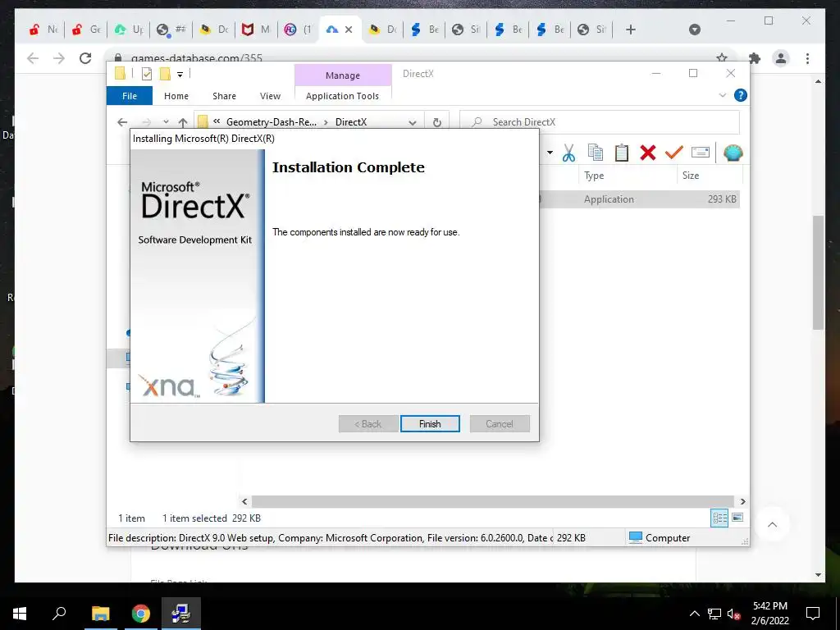Click the webpage scroll-to-top round button
This screenshot has width=840, height=630.
(x=772, y=524)
